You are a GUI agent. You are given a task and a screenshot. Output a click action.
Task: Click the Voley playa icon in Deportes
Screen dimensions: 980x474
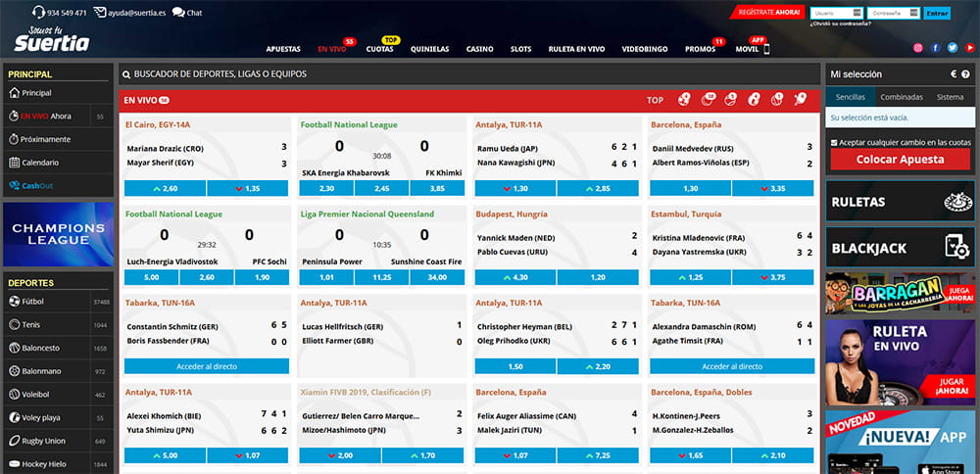point(15,417)
